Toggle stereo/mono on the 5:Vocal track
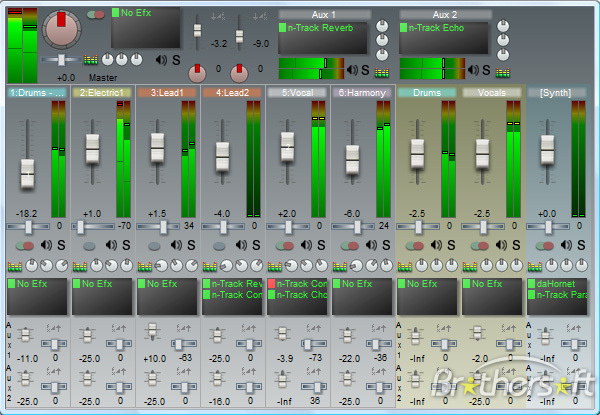 point(285,245)
